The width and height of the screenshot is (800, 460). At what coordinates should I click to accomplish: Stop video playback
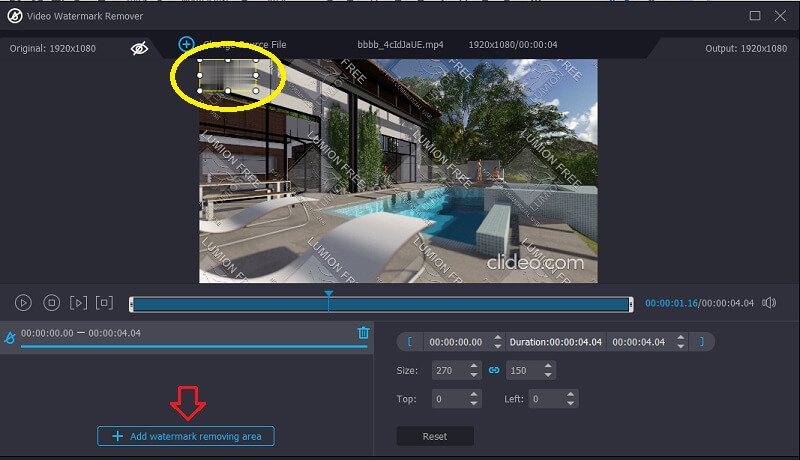pos(51,302)
